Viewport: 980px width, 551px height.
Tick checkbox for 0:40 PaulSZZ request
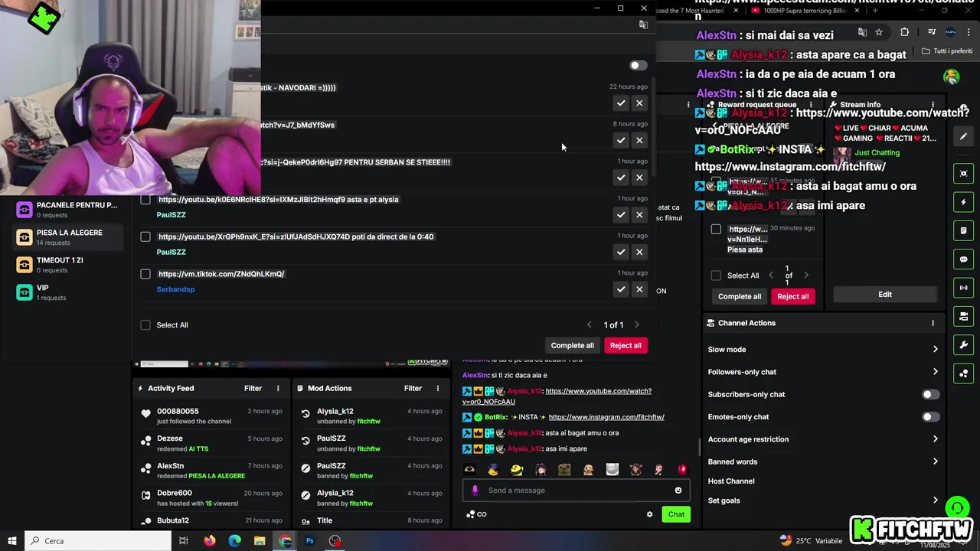pyautogui.click(x=145, y=236)
